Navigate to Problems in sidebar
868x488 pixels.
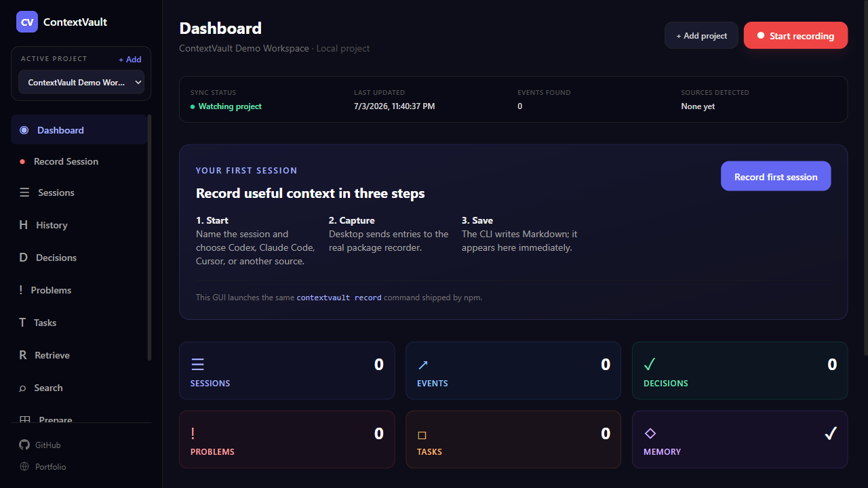(x=79, y=290)
